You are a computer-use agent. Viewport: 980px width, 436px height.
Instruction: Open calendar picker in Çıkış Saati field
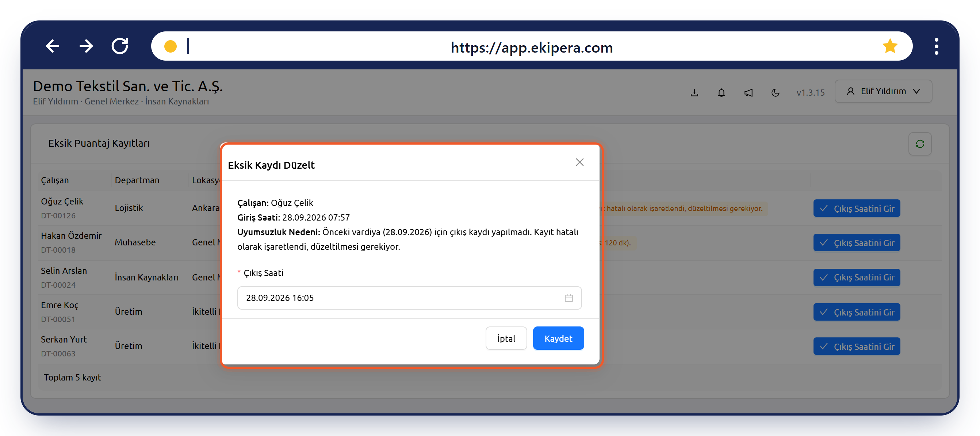[x=569, y=298]
